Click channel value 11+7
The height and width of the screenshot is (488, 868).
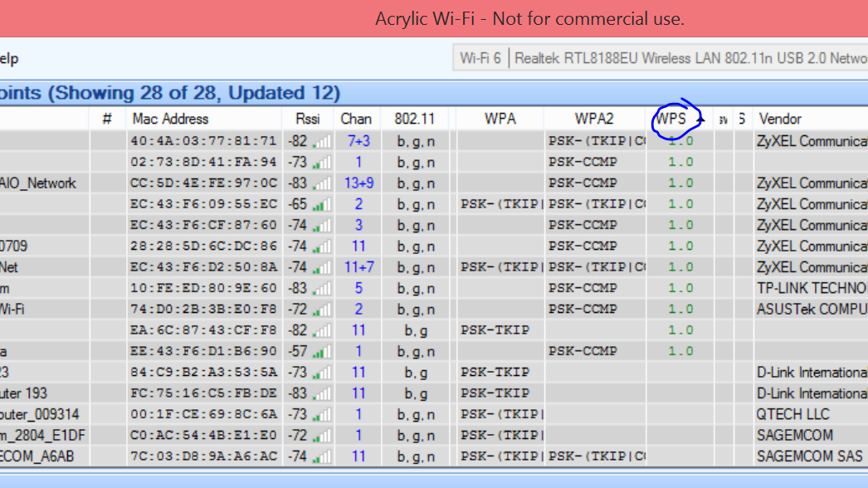358,267
